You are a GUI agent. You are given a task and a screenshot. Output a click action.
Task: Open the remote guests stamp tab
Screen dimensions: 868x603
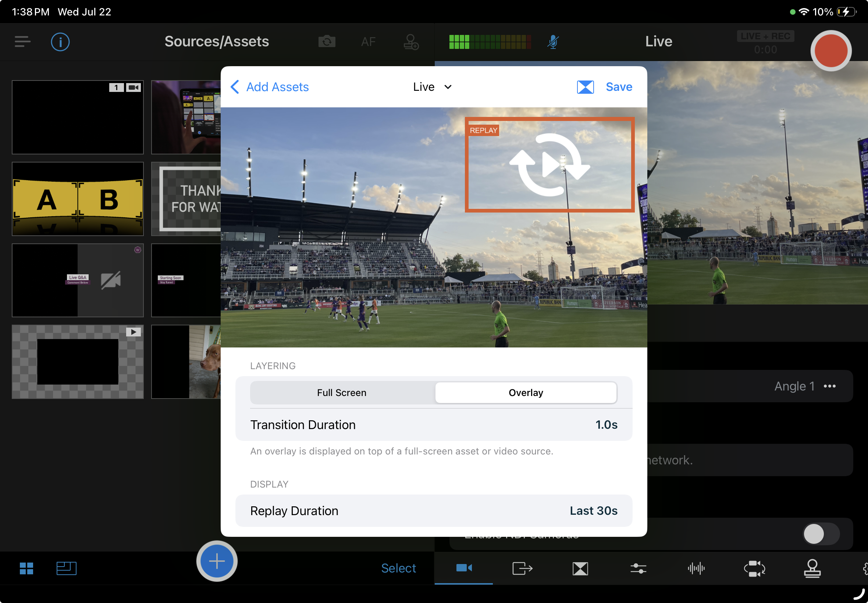coord(812,568)
